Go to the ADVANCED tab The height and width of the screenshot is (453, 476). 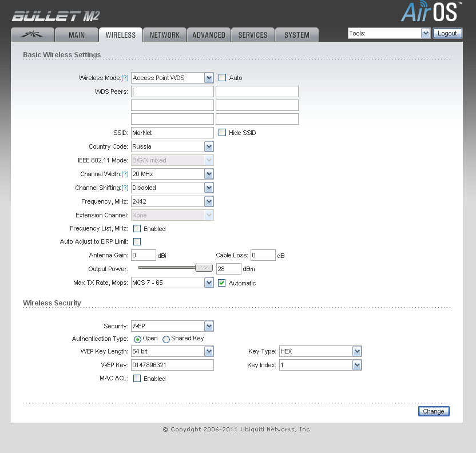tap(209, 34)
